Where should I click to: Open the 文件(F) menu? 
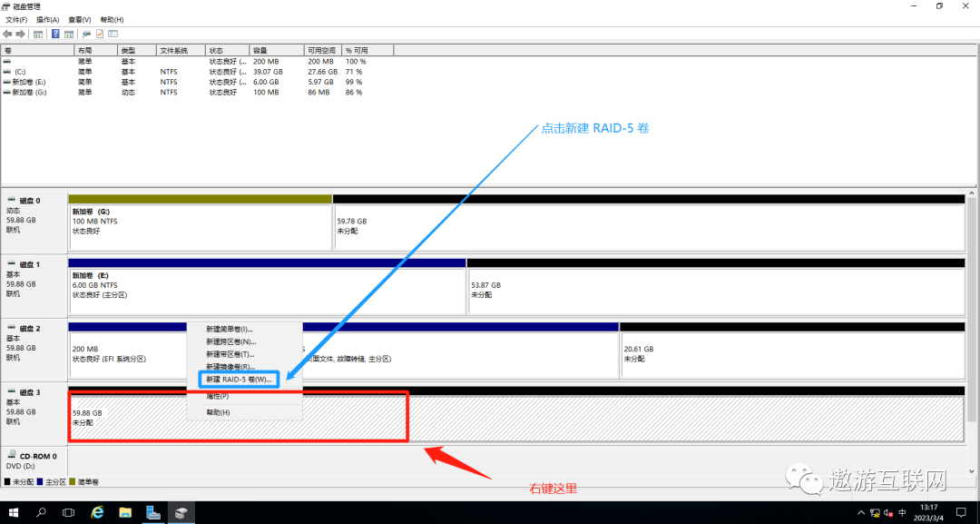16,20
